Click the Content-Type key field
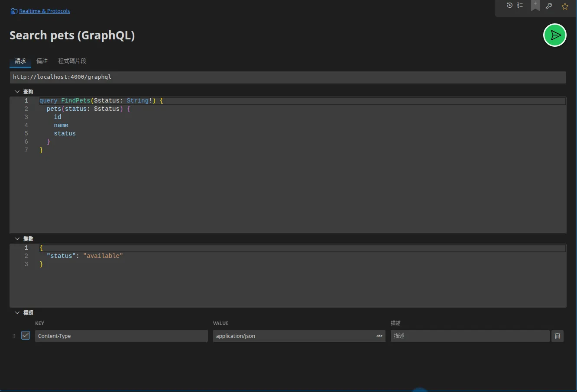577x392 pixels. point(121,336)
